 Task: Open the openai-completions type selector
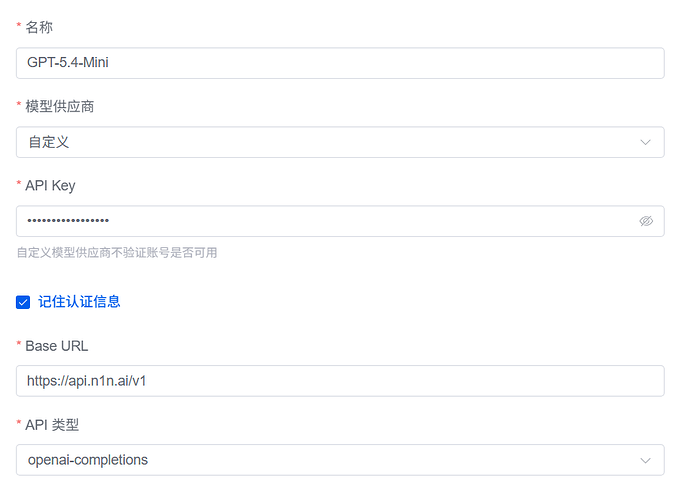(330, 460)
